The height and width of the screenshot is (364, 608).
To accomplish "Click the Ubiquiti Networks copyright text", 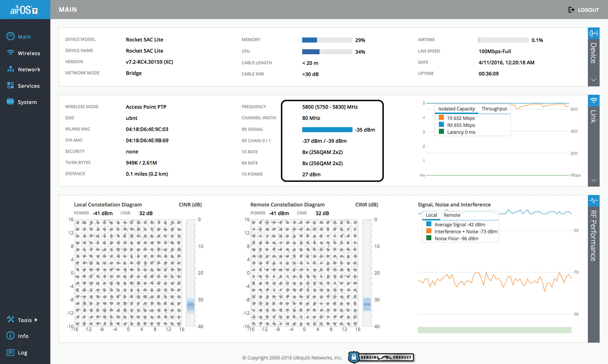I will click(x=292, y=358).
